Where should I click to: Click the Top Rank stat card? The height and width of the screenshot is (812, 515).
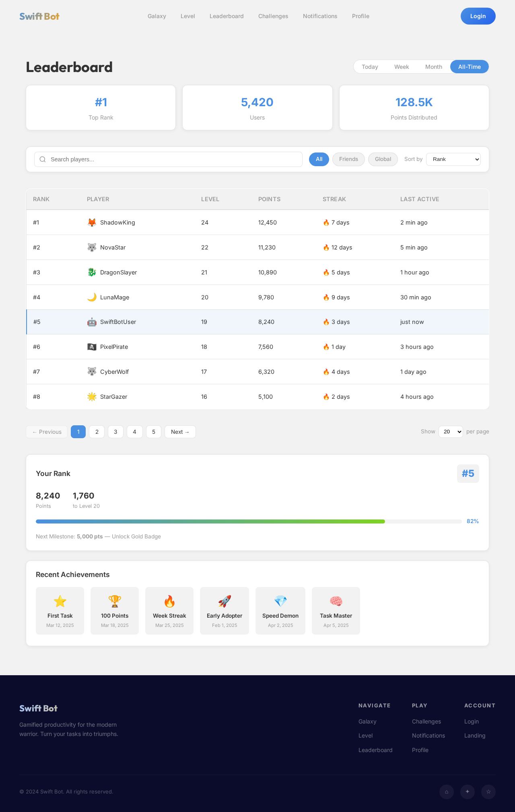[101, 107]
